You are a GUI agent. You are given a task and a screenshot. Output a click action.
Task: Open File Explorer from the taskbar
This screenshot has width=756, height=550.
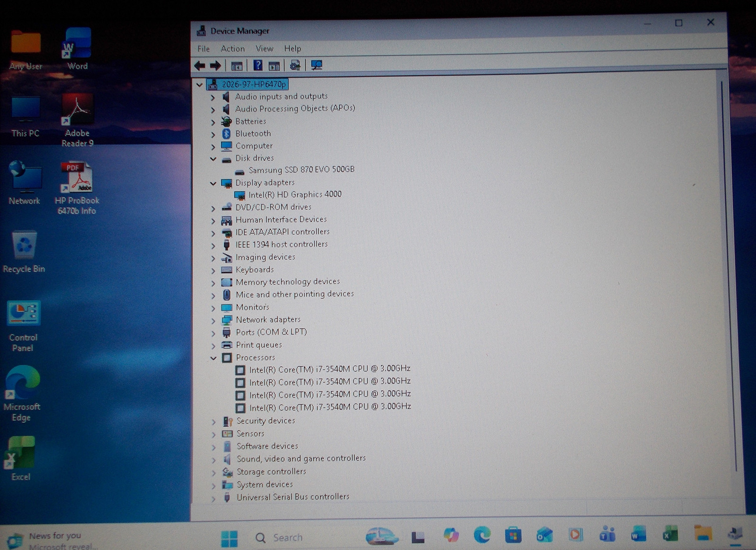coord(703,533)
